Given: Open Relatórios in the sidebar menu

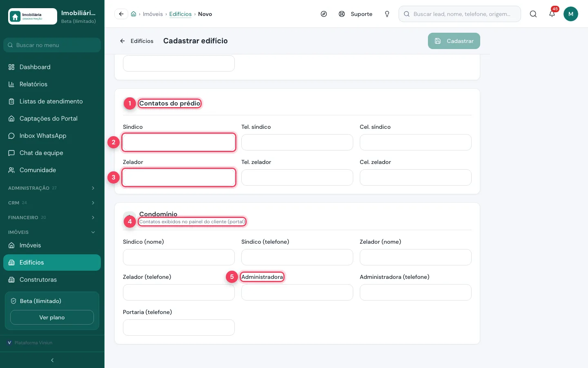Looking at the screenshot, I should tap(52, 84).
